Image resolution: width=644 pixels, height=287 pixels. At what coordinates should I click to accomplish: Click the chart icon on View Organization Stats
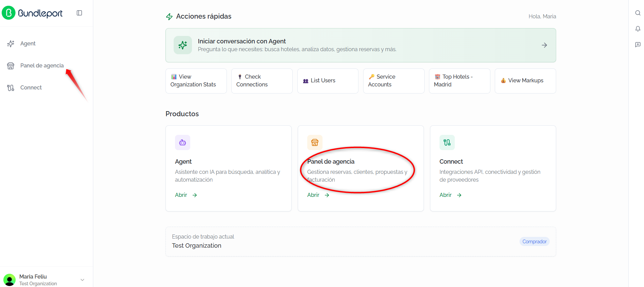tap(174, 77)
